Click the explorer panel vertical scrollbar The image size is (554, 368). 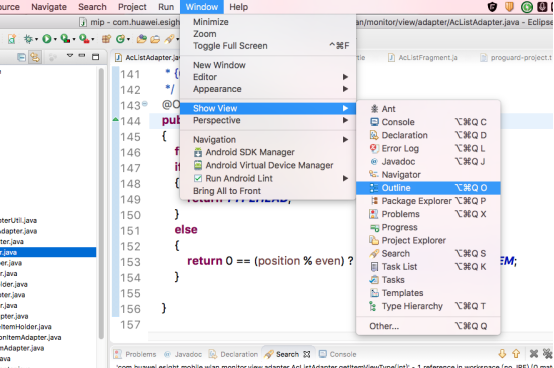coord(101,203)
